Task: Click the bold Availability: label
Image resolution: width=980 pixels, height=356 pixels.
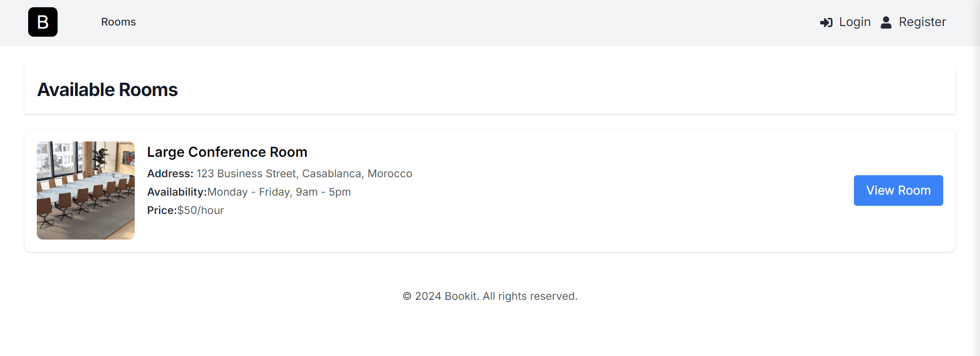Action: 177,192
